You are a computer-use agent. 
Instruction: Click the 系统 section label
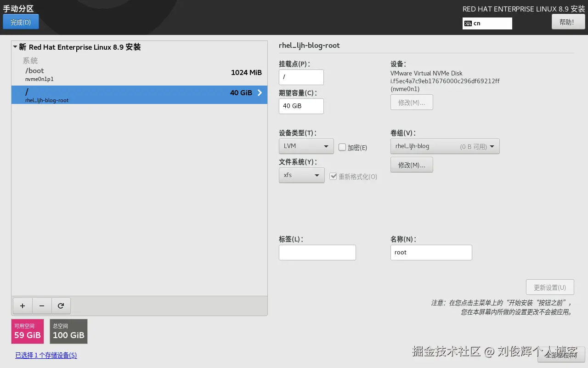coord(30,61)
